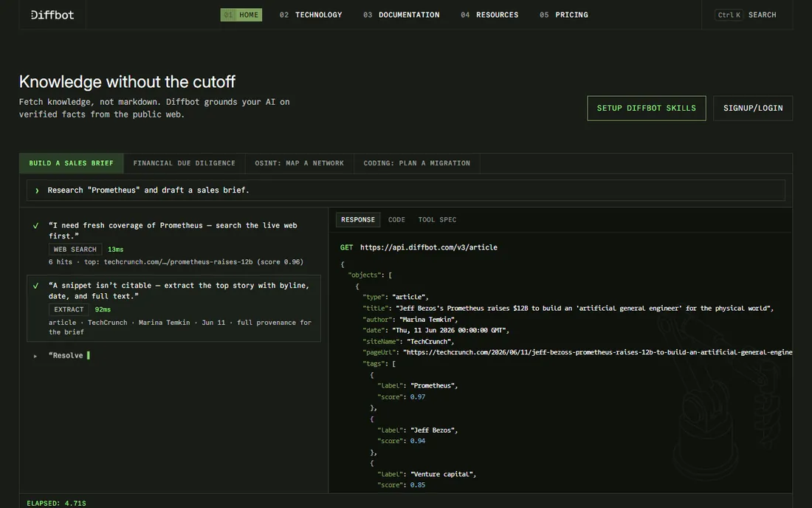Open the Pricing nav item
Image resolution: width=812 pixels, height=508 pixels.
[563, 15]
